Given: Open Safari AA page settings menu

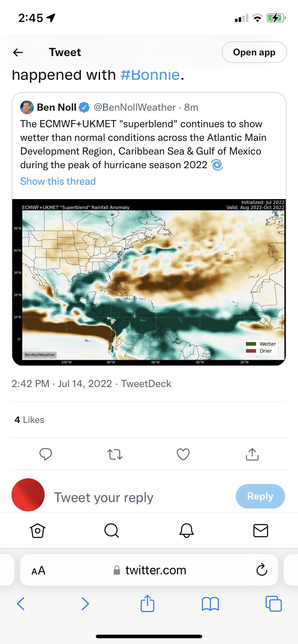Looking at the screenshot, I should point(39,570).
